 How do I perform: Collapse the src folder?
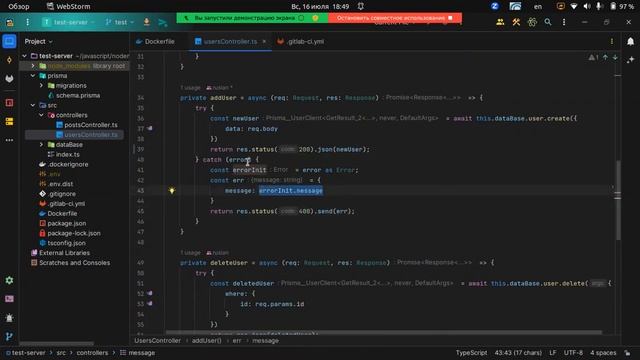[33, 105]
